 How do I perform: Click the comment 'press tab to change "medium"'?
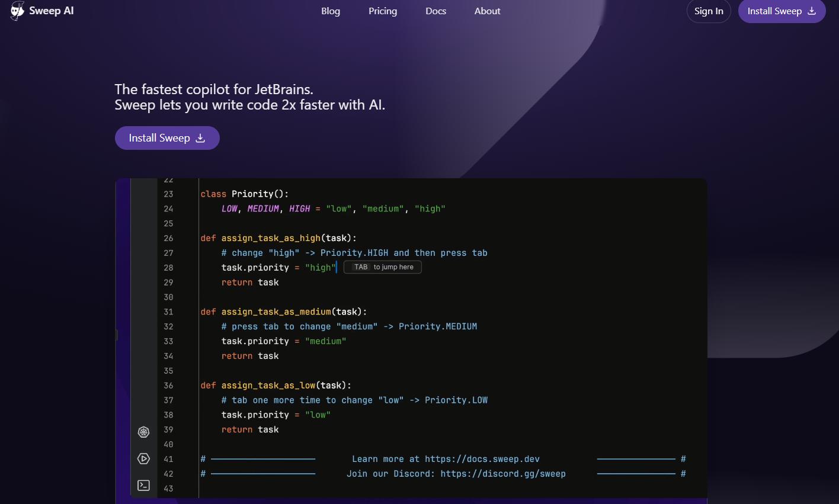[349, 326]
